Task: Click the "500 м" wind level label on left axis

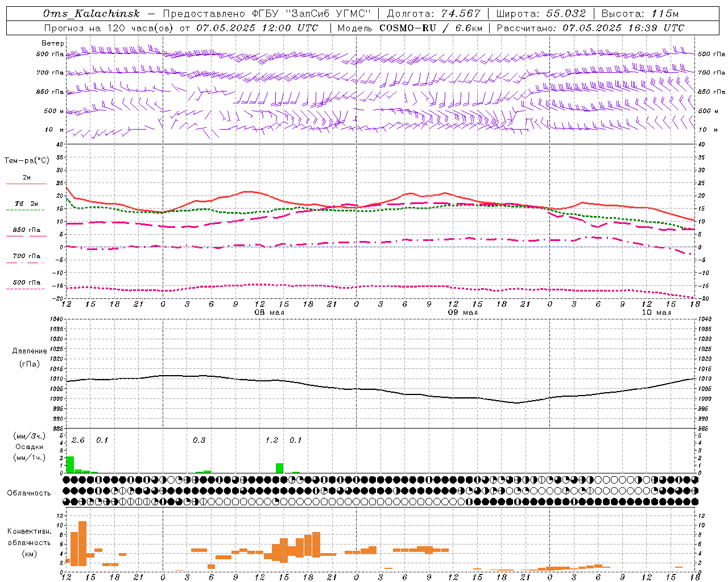Action: pos(54,111)
